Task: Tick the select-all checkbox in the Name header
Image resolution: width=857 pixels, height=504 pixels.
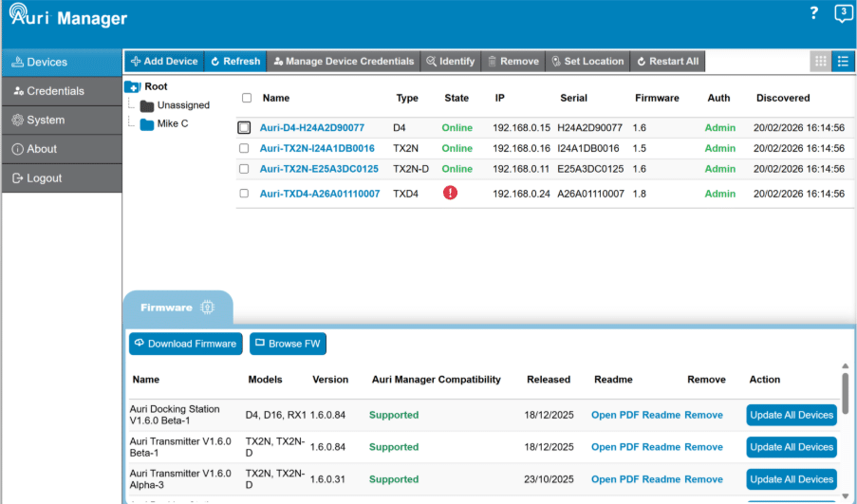Action: [x=247, y=98]
